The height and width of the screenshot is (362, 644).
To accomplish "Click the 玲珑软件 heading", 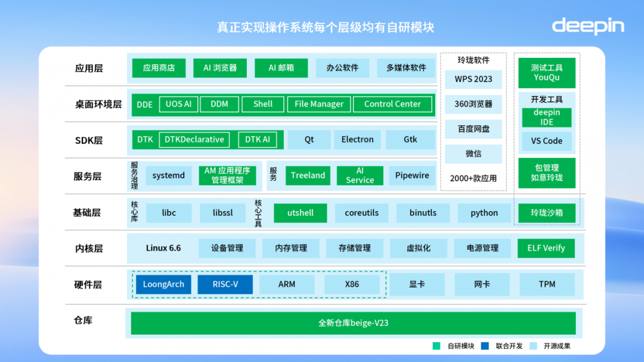I will pos(473,60).
